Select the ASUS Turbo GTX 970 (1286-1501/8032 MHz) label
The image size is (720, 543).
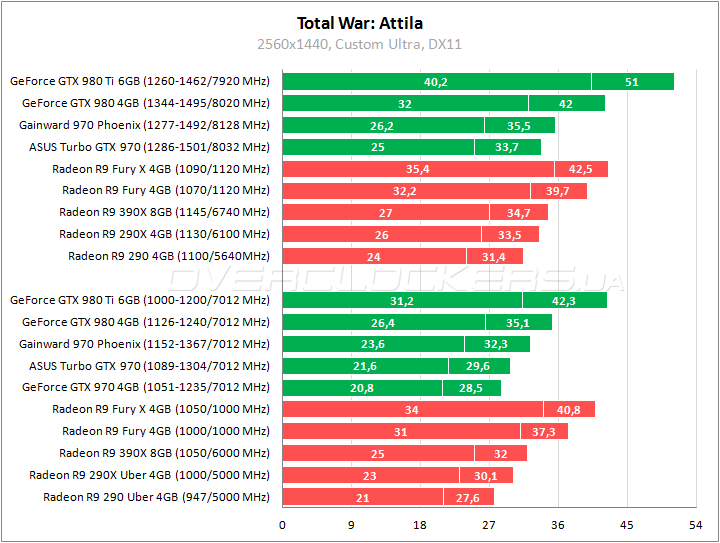pos(149,147)
